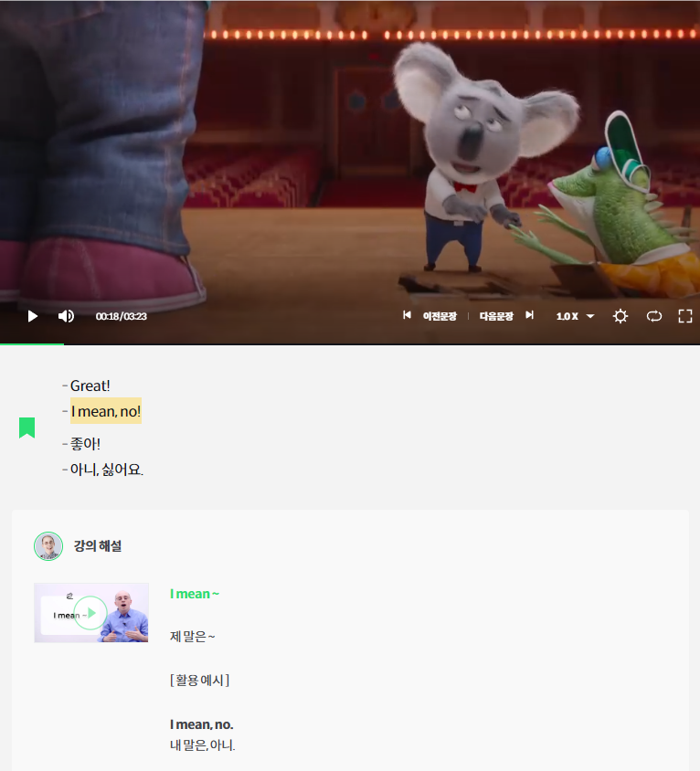The image size is (700, 771).
Task: Toggle the green bookmark for this sentence
Action: (27, 428)
